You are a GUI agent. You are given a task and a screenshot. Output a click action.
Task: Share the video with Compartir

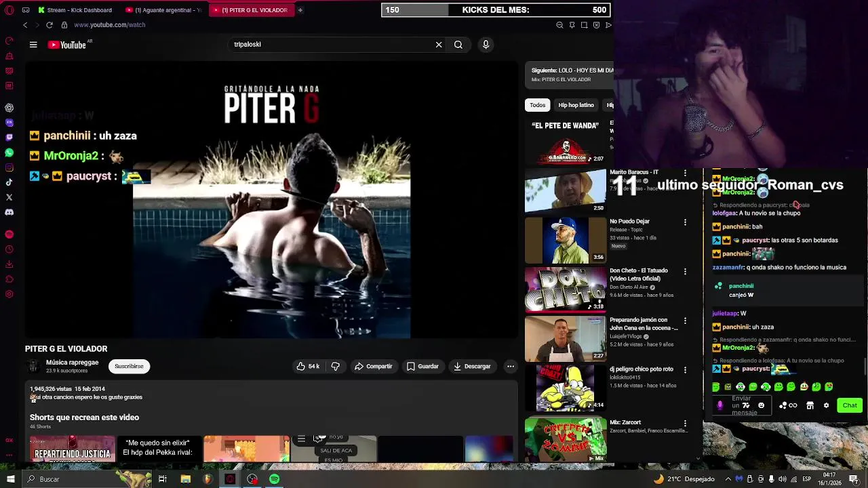click(373, 367)
